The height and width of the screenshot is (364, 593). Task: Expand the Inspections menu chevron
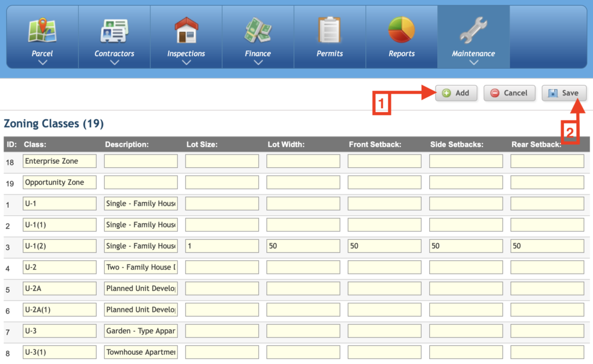[x=186, y=62]
